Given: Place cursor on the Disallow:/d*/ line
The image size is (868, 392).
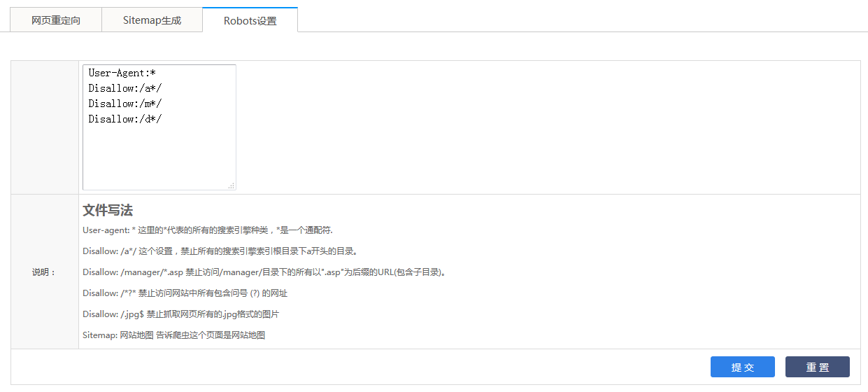Looking at the screenshot, I should coord(124,119).
